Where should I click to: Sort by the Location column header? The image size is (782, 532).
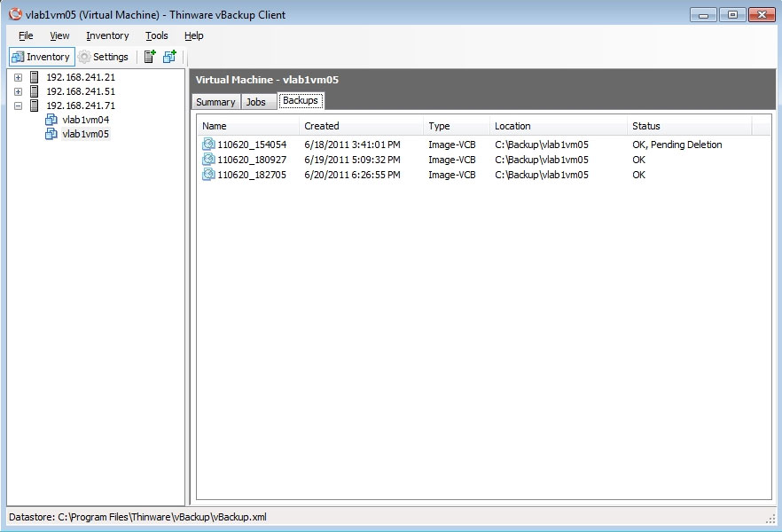tap(558, 126)
